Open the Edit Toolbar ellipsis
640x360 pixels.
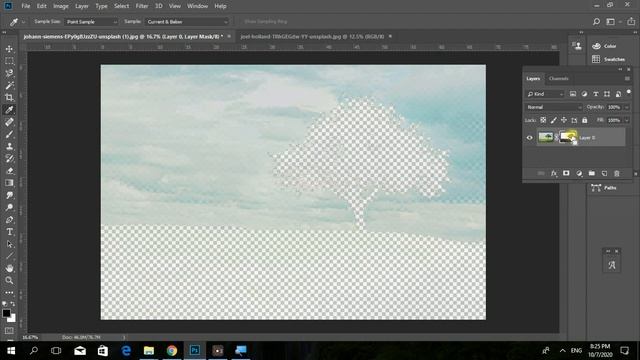coord(9,292)
